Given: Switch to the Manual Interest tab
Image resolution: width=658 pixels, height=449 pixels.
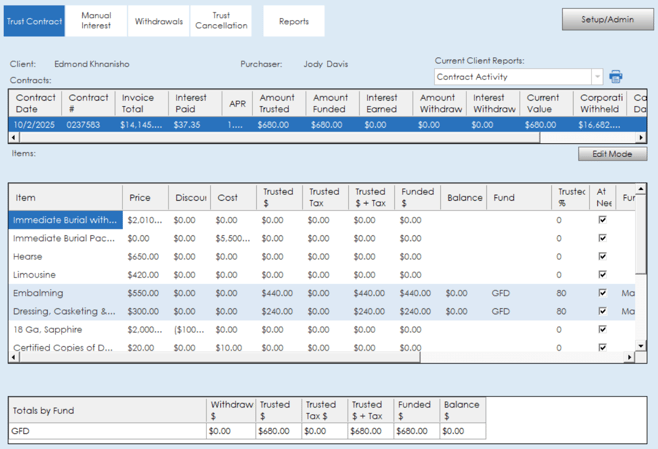Looking at the screenshot, I should click(96, 21).
